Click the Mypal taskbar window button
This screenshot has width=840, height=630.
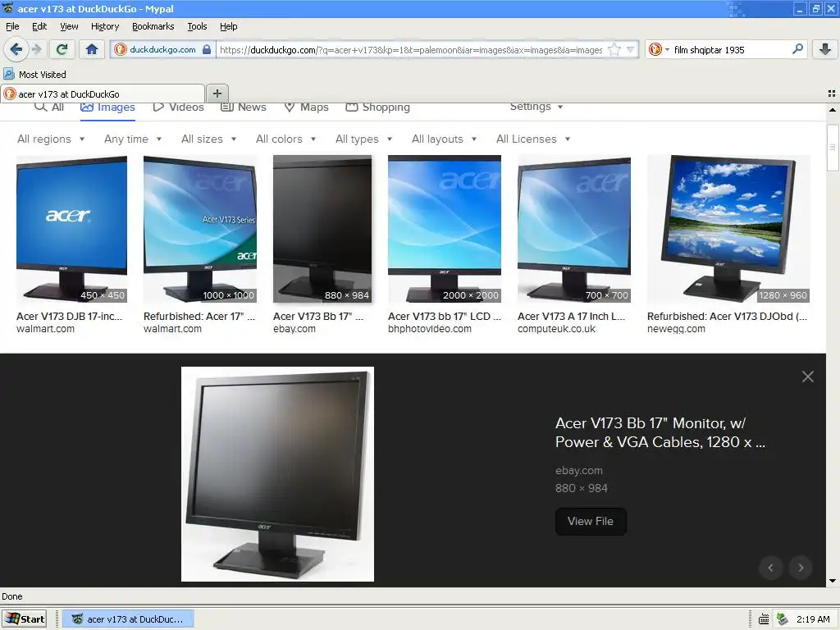pyautogui.click(x=128, y=619)
